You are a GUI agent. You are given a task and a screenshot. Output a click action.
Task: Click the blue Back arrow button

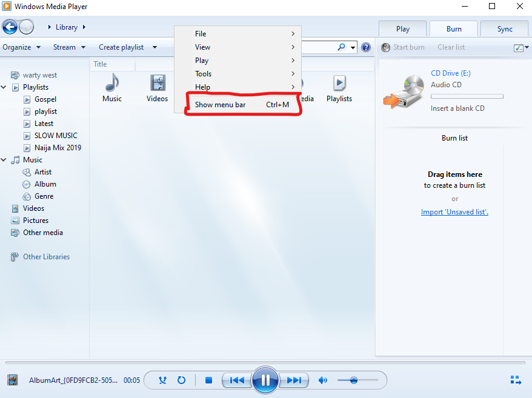(x=10, y=27)
